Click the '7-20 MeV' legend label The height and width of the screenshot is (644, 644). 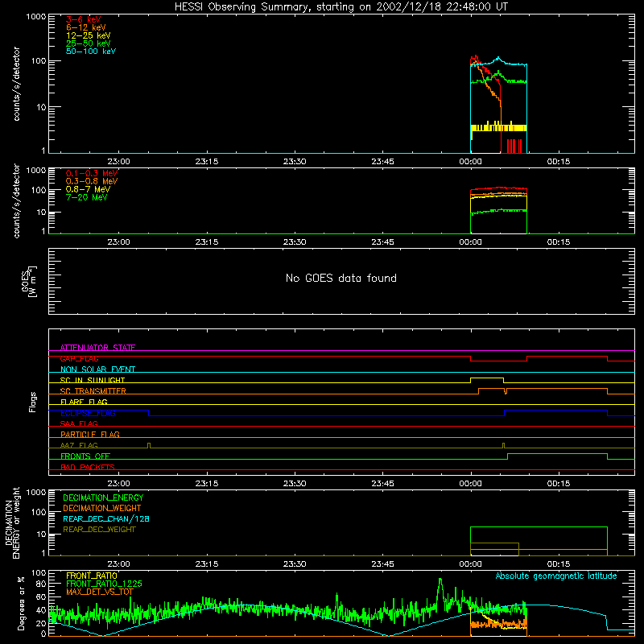87,197
